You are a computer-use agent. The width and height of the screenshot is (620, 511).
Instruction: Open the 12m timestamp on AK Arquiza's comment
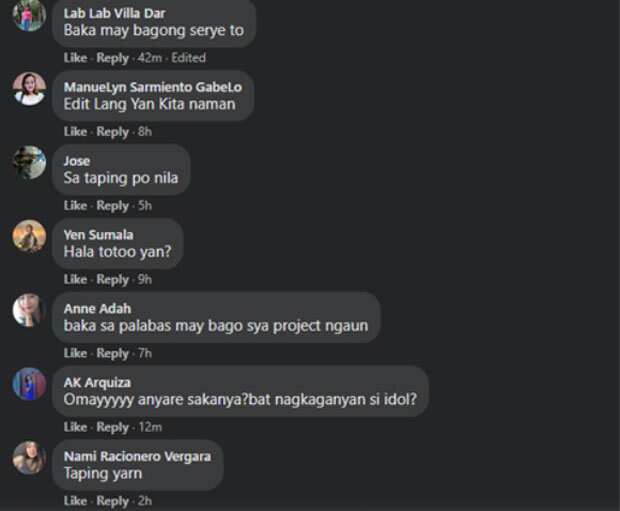coord(150,427)
